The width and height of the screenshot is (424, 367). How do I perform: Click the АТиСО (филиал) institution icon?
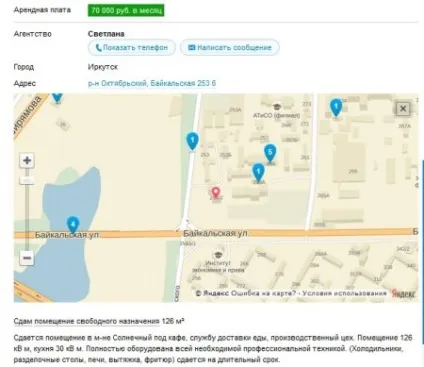[276, 107]
